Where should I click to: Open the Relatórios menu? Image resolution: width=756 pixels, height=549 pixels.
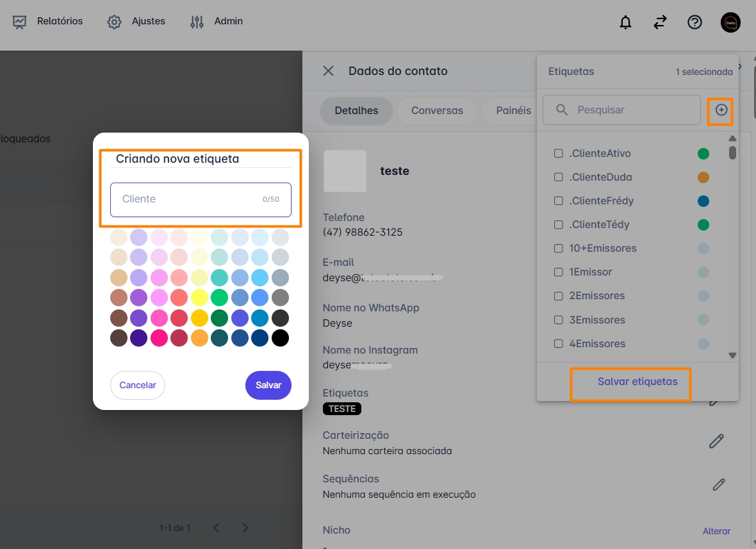pos(48,21)
